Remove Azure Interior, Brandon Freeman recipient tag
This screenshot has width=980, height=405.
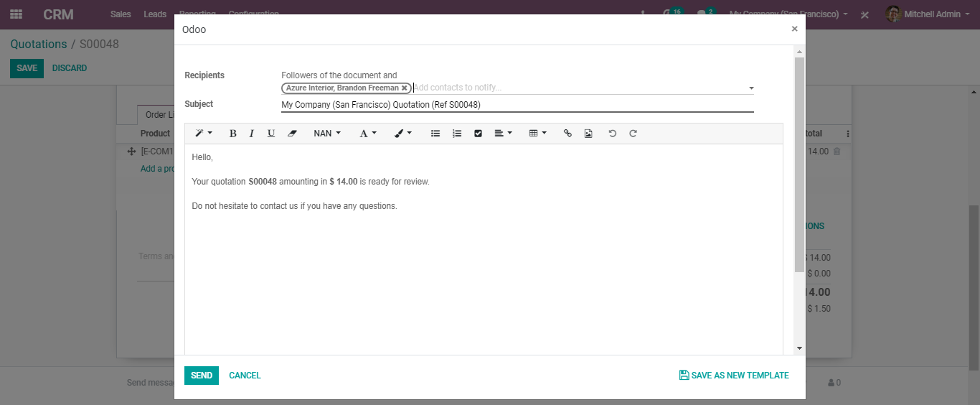pos(404,88)
